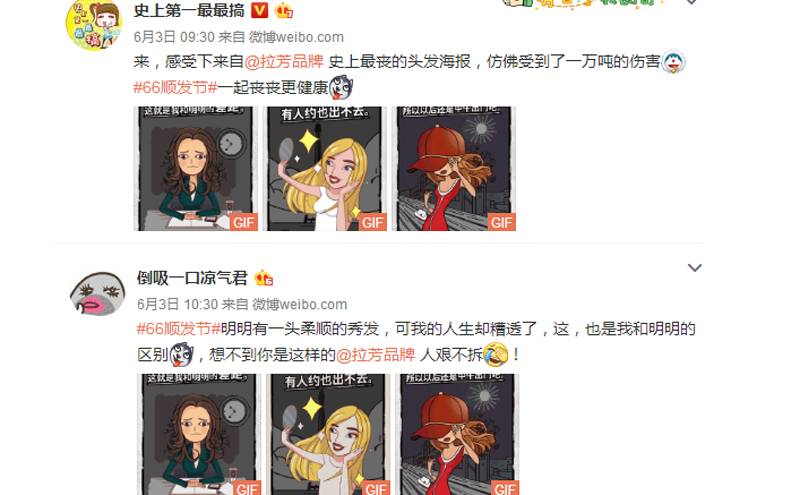Click husky emoji after 区别 in second post
The width and height of the screenshot is (800, 495).
coord(182,355)
